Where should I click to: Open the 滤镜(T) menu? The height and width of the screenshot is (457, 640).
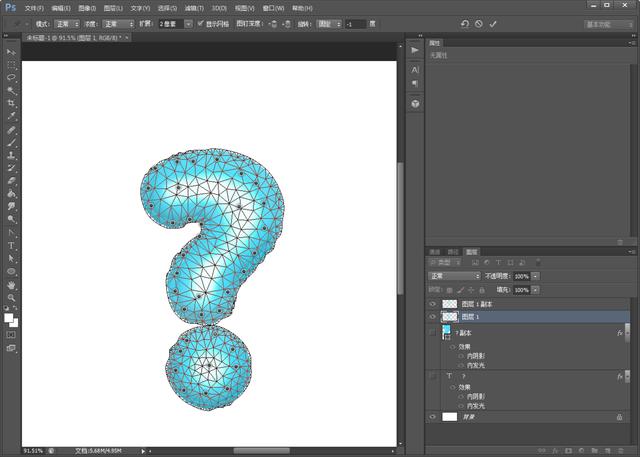(194, 8)
